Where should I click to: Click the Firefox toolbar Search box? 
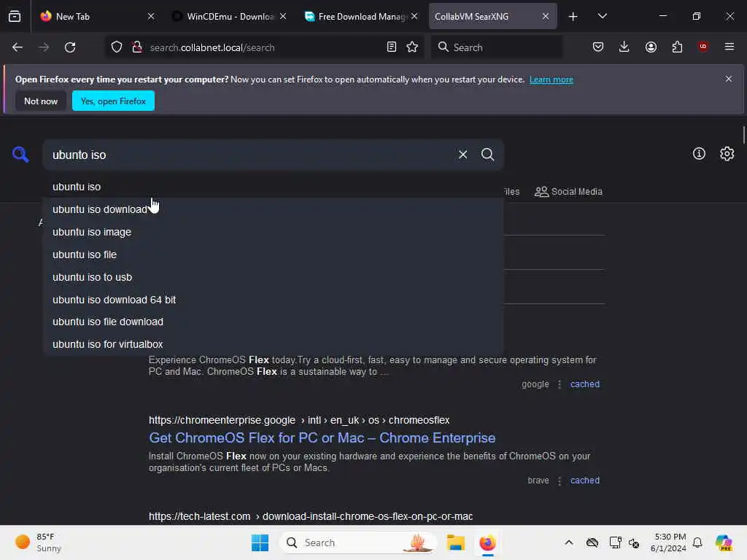click(x=496, y=47)
